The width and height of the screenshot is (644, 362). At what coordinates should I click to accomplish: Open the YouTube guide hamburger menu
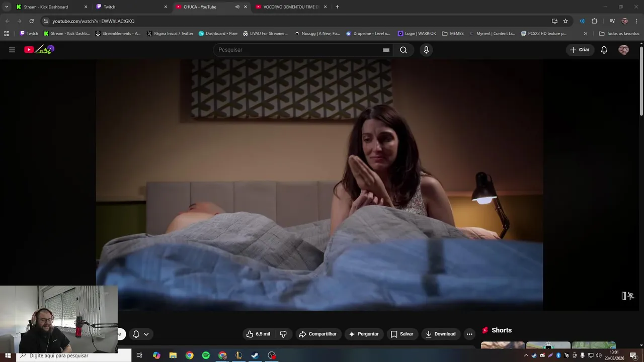(12, 50)
